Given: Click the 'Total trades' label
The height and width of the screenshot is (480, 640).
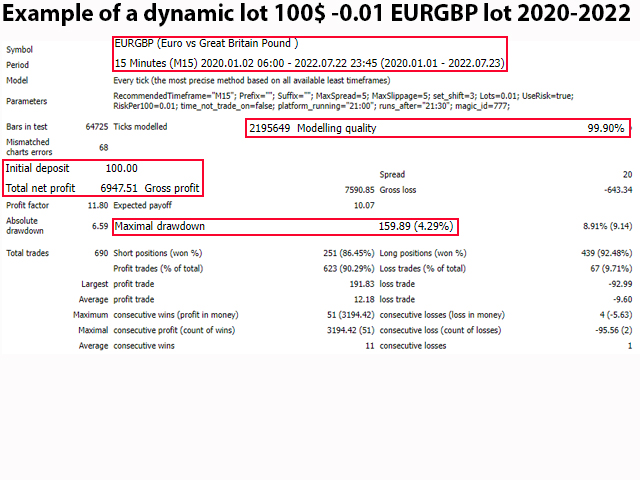Looking at the screenshot, I should point(27,253).
